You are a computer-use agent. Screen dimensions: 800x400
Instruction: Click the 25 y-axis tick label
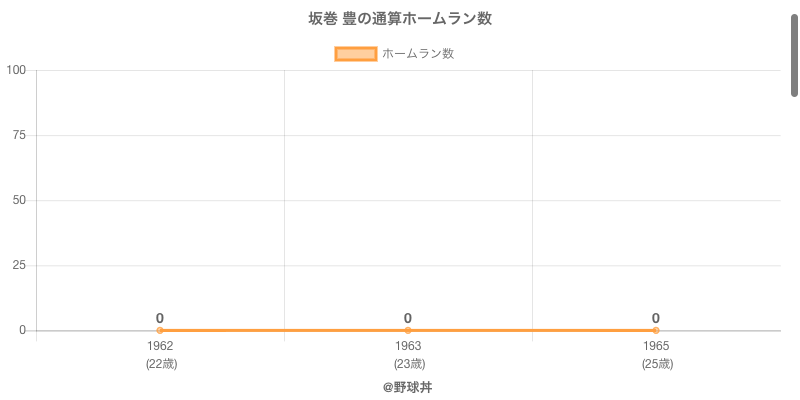click(19, 265)
